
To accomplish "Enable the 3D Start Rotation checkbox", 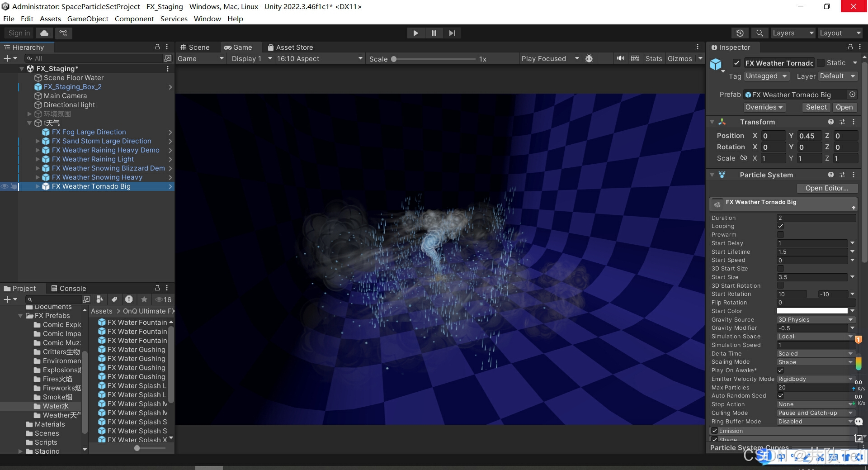I will coord(780,286).
